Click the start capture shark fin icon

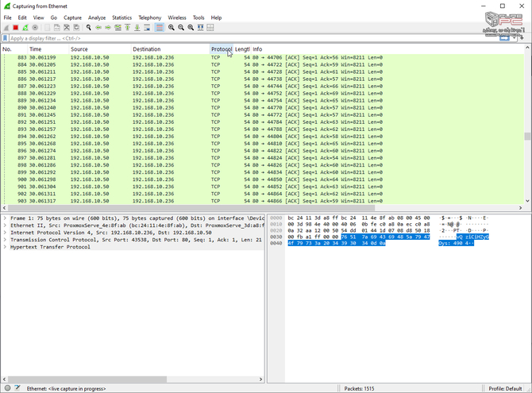click(6, 28)
